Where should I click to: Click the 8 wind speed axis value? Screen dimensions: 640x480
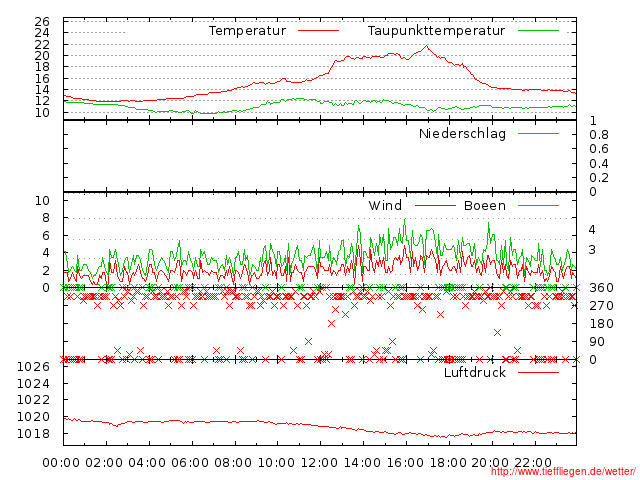(x=46, y=218)
